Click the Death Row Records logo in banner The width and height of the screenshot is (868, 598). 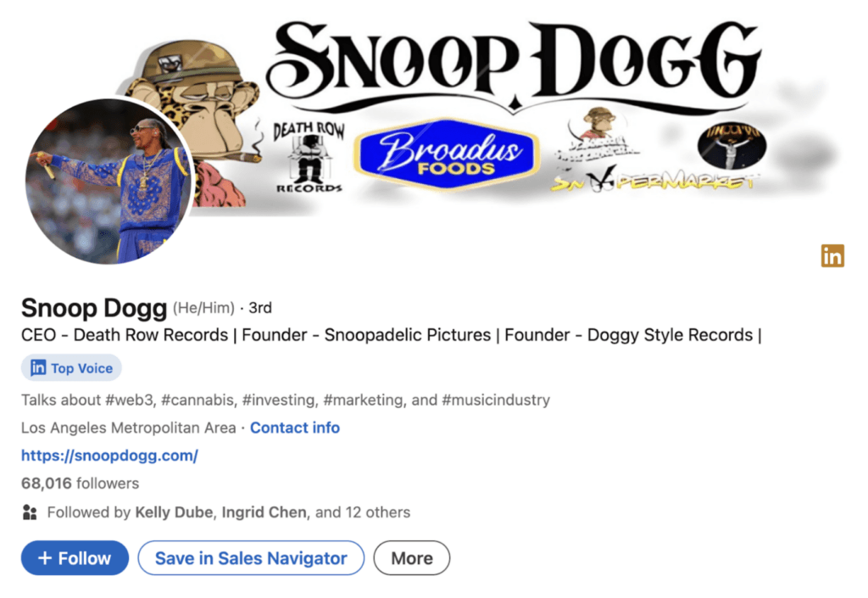point(309,157)
